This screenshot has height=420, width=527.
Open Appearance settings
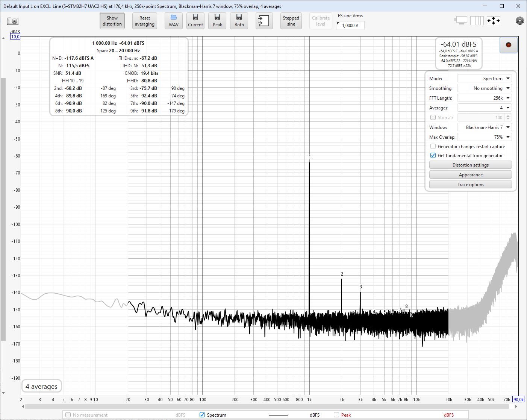pos(471,175)
